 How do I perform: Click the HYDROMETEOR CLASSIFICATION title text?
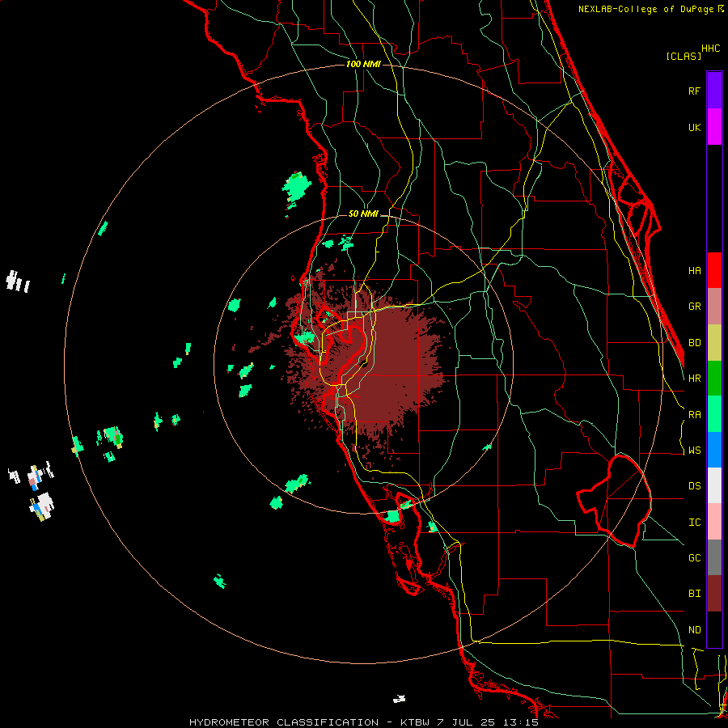[x=284, y=722]
